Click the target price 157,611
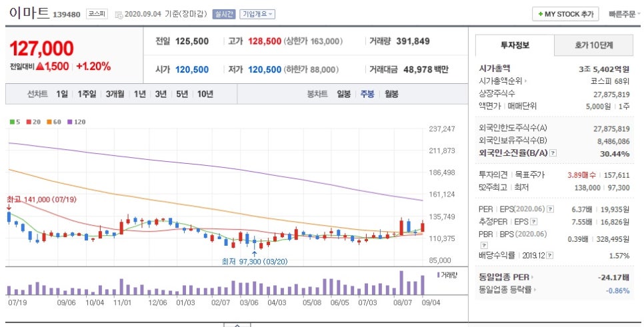This screenshot has width=644, height=327. tap(617, 175)
